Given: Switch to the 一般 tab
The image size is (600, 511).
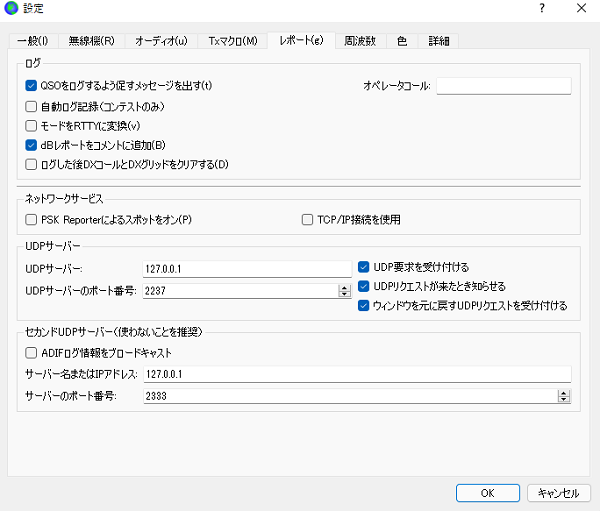Looking at the screenshot, I should point(32,41).
